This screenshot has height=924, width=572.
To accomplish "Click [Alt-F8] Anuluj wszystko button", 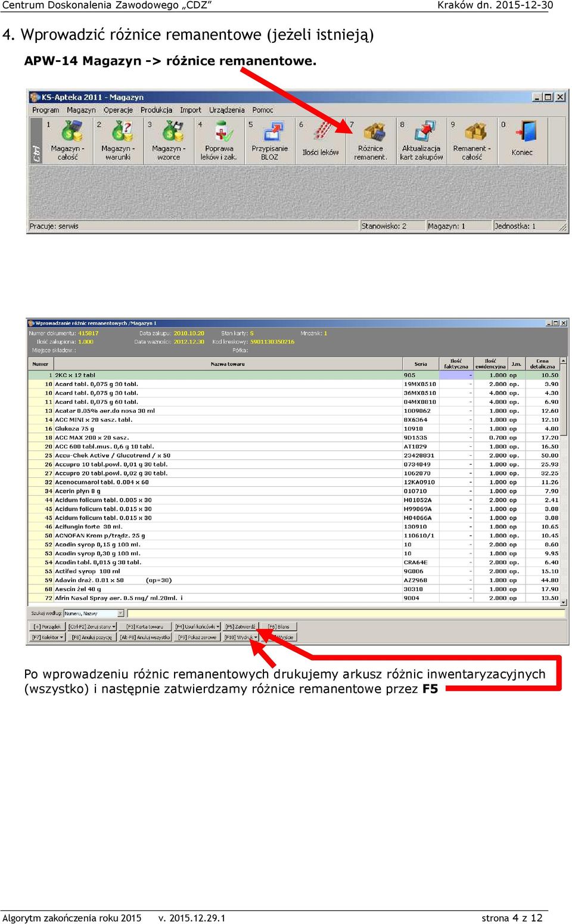I will point(145,637).
